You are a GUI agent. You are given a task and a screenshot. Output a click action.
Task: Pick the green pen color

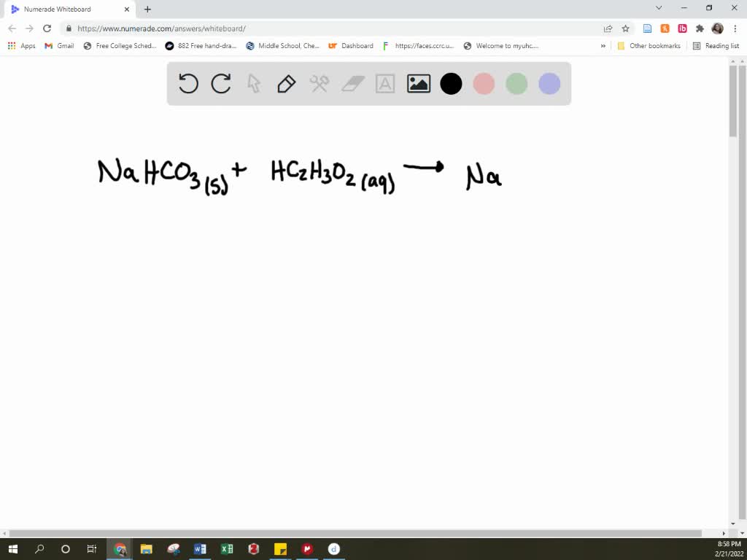tap(516, 83)
